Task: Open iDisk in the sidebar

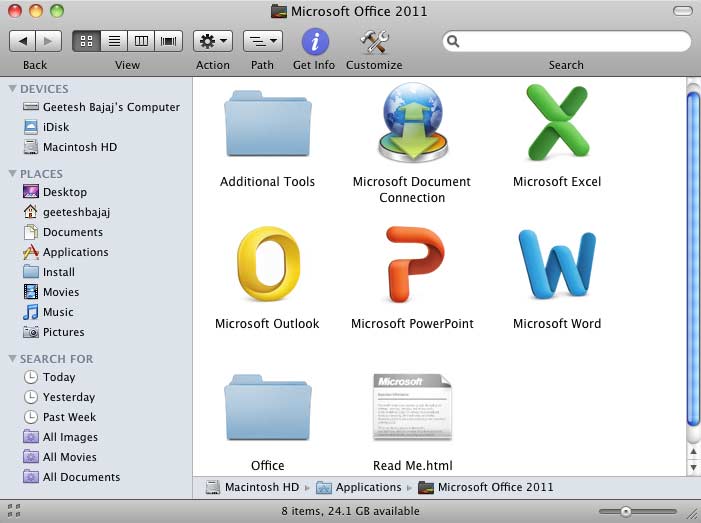Action: tap(46, 127)
